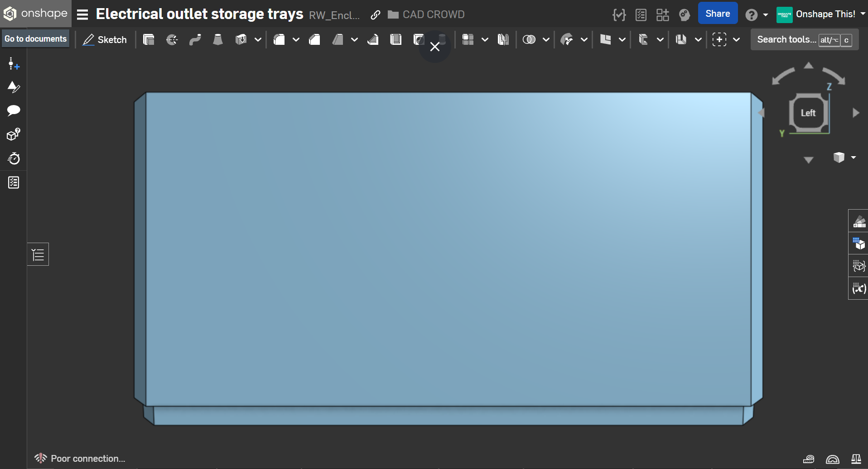Expand the Help dropdown menu

pos(757,15)
